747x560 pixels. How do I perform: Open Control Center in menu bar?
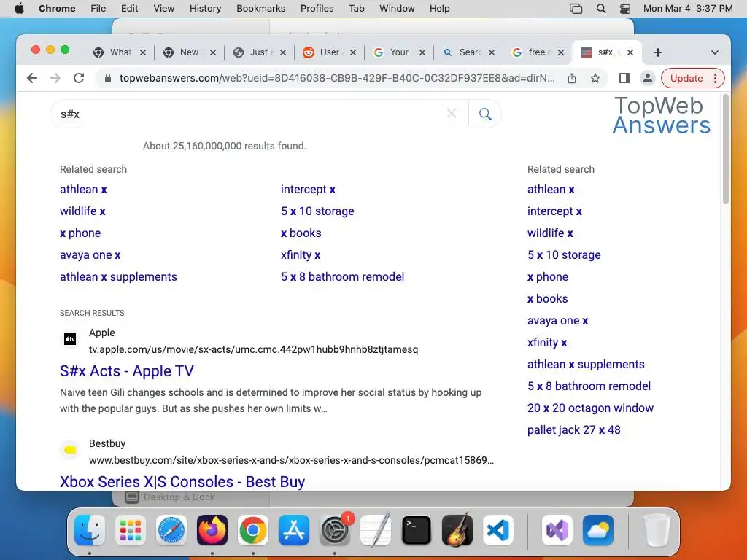tap(624, 8)
